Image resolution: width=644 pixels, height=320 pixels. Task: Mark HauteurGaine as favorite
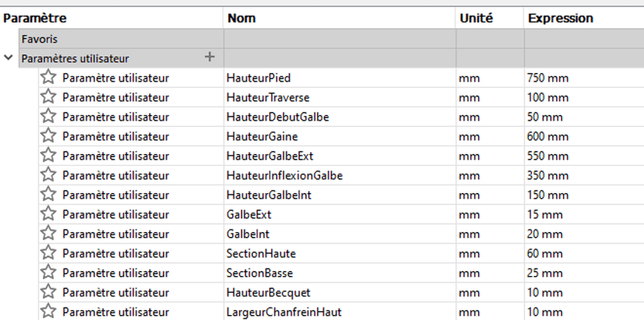(x=48, y=136)
